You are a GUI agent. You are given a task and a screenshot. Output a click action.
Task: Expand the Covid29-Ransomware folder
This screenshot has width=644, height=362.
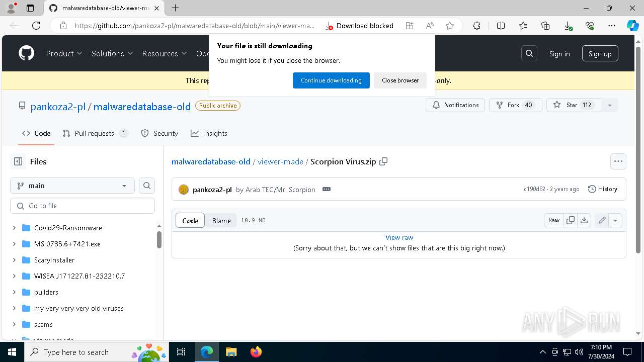pos(14,228)
